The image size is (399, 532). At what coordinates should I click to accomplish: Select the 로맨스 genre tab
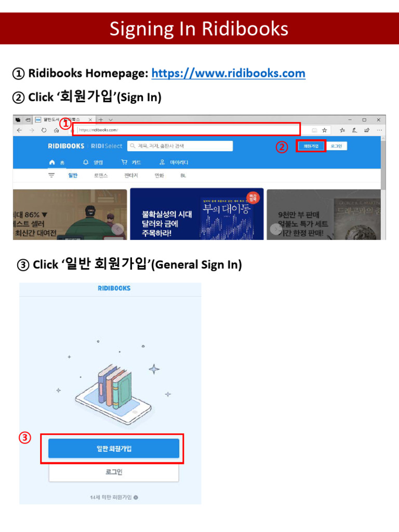[x=101, y=176]
